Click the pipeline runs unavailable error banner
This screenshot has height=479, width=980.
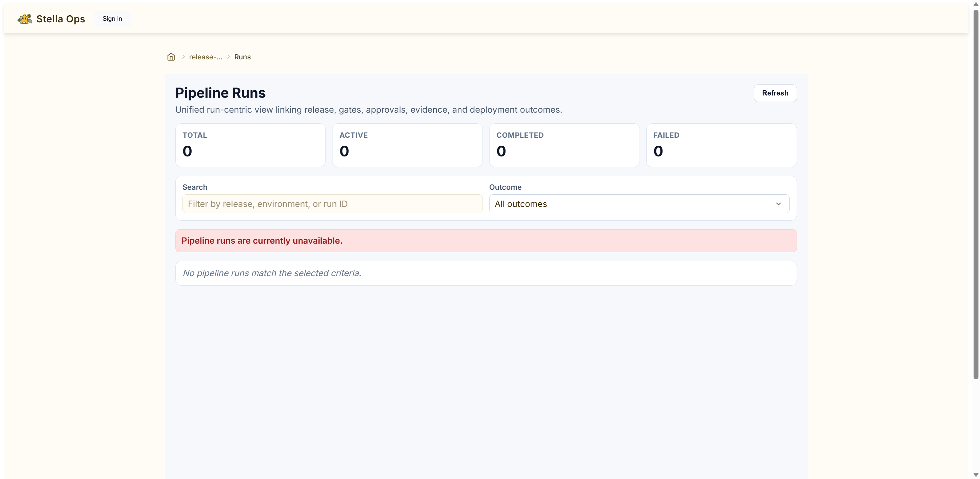click(x=486, y=241)
